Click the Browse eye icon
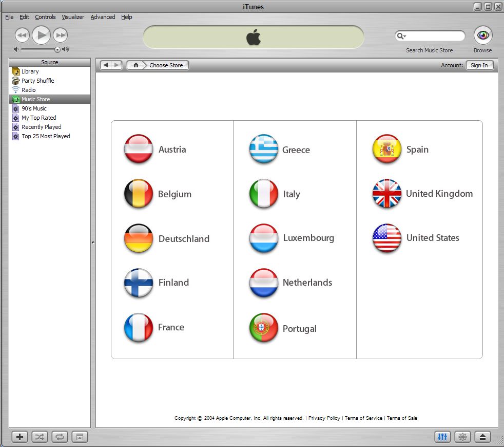 tap(483, 35)
